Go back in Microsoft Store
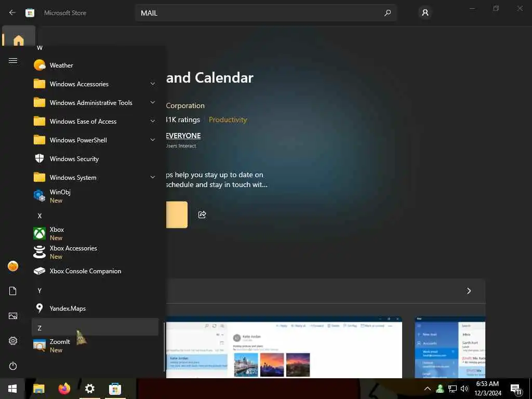 (x=12, y=12)
